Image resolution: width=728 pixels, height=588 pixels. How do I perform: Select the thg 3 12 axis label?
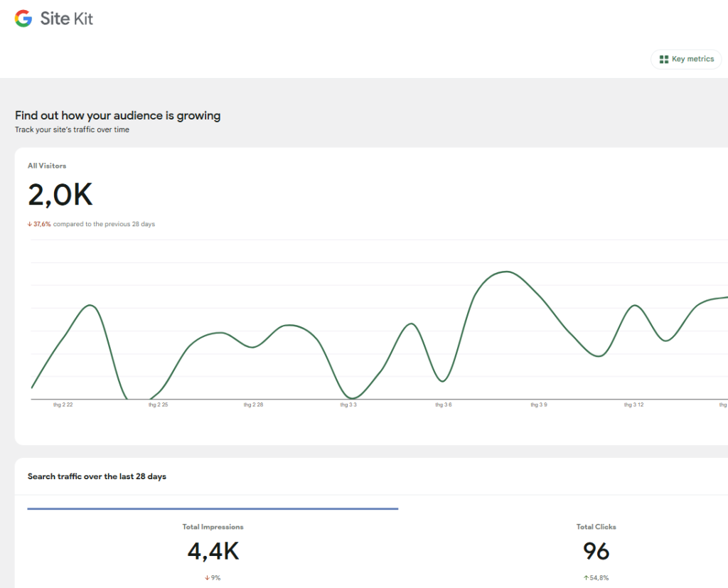(x=633, y=405)
